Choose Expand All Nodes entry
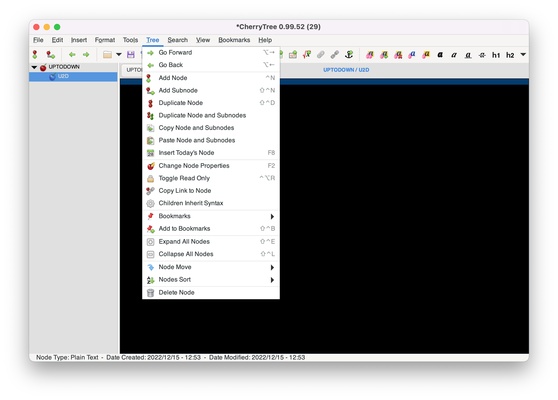 click(x=211, y=242)
